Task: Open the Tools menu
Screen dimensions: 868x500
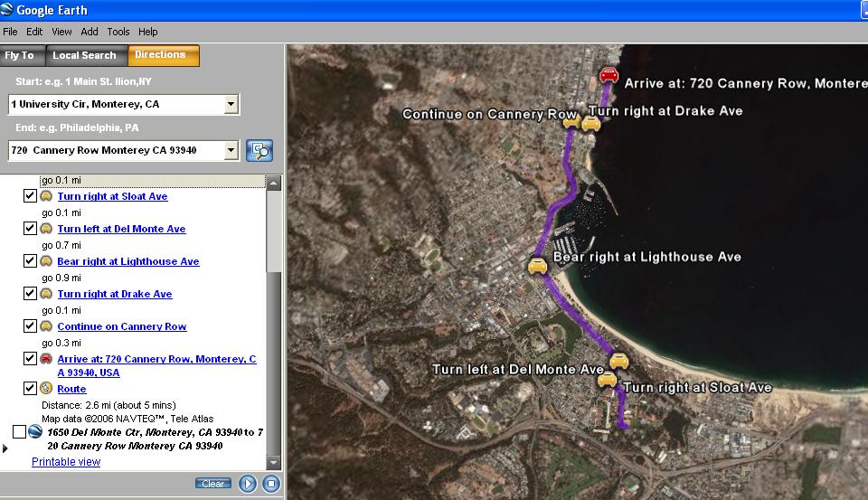Action: pos(118,32)
